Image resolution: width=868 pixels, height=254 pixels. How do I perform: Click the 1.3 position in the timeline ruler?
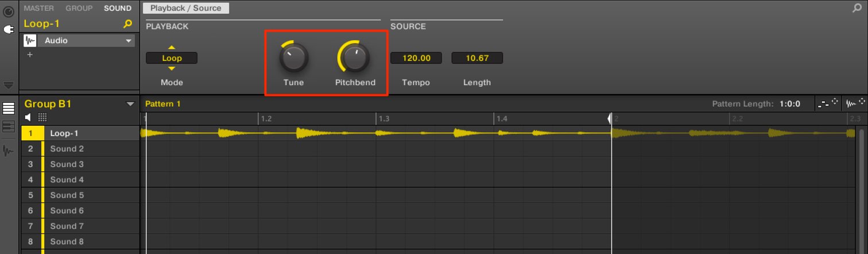384,119
